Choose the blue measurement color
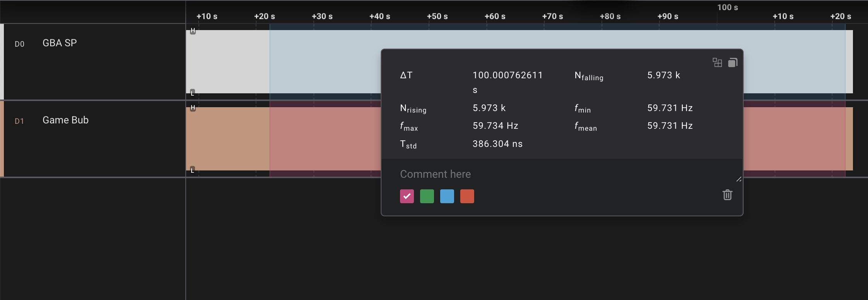This screenshot has width=868, height=300. pyautogui.click(x=447, y=196)
